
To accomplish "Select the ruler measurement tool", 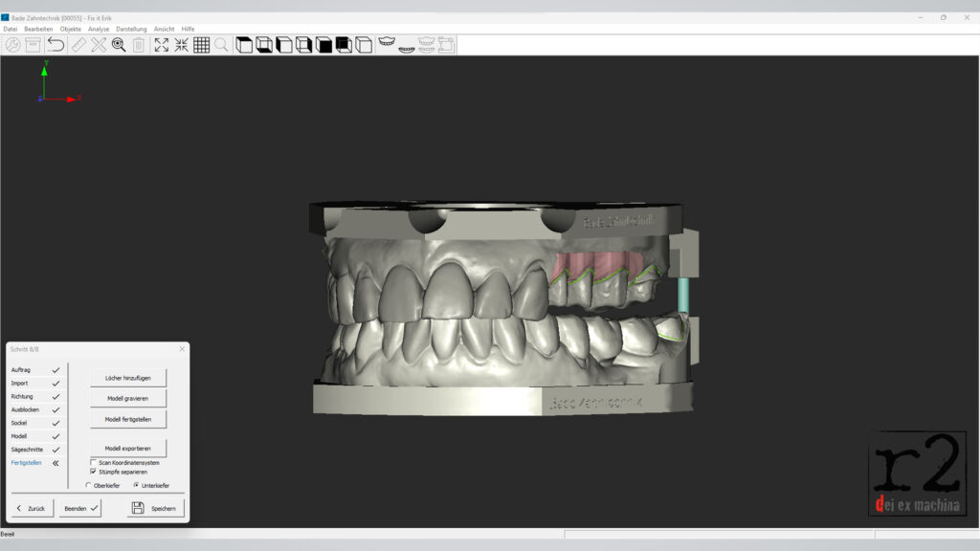I will pyautogui.click(x=78, y=45).
